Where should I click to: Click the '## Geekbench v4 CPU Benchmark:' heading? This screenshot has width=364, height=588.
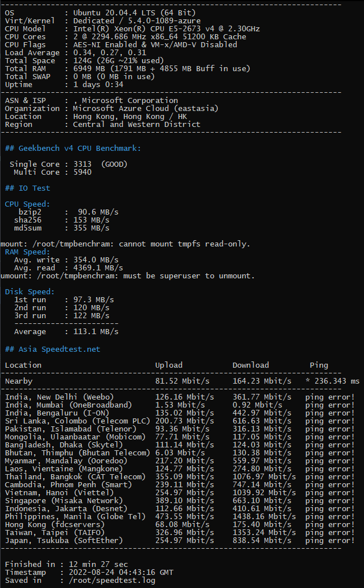(x=73, y=149)
